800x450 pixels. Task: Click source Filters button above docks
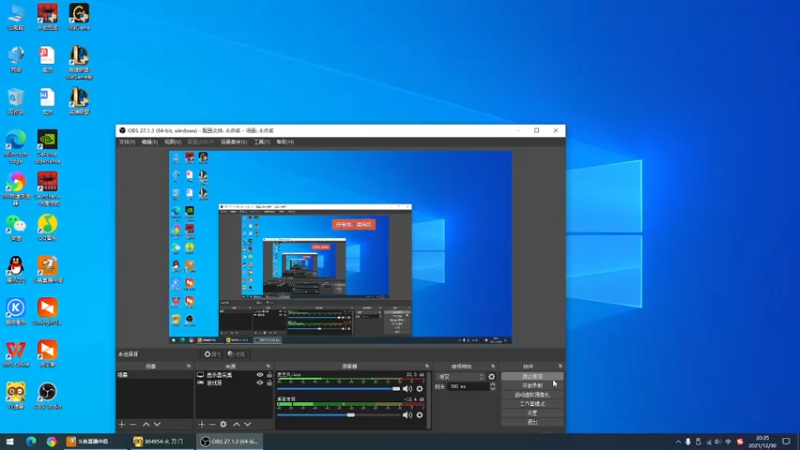[236, 354]
